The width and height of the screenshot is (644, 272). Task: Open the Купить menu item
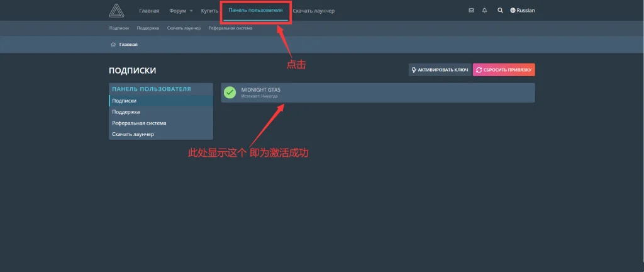(x=209, y=11)
